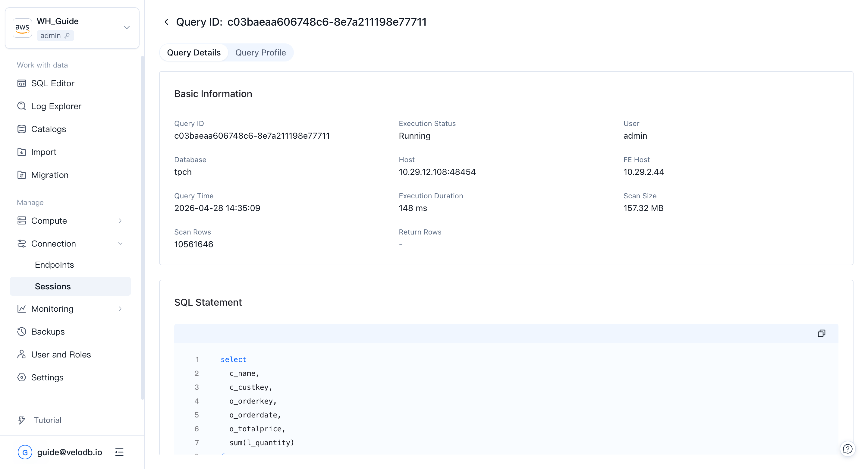Viewport: 868px width, 469px height.
Task: Click the Log Explorer magnifier icon
Action: 22,106
